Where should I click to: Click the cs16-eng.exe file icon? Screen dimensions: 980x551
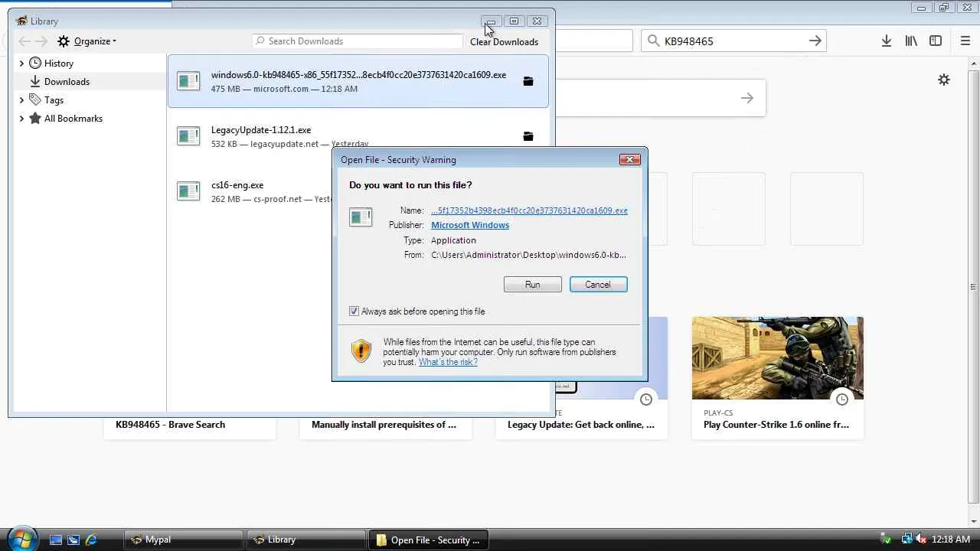coord(188,191)
